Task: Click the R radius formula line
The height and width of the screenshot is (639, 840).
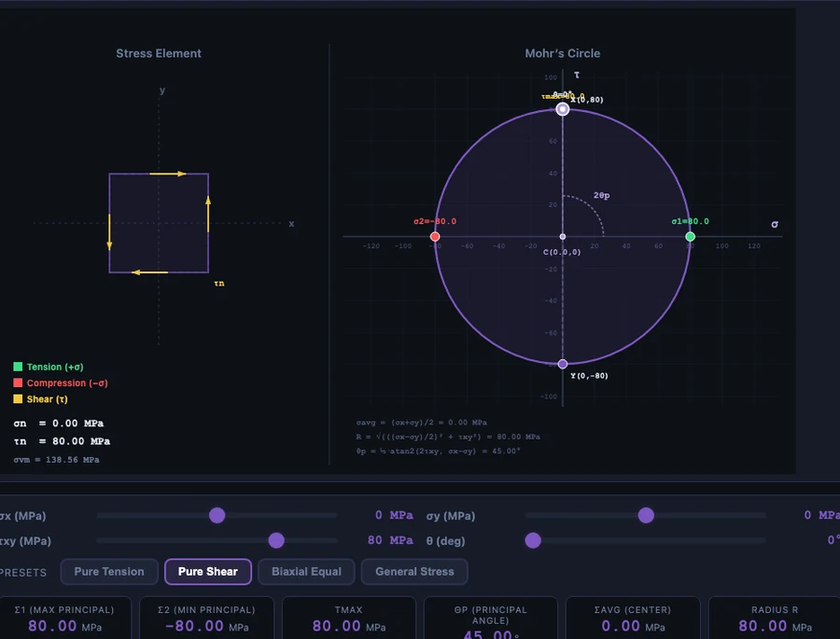Action: [x=448, y=437]
